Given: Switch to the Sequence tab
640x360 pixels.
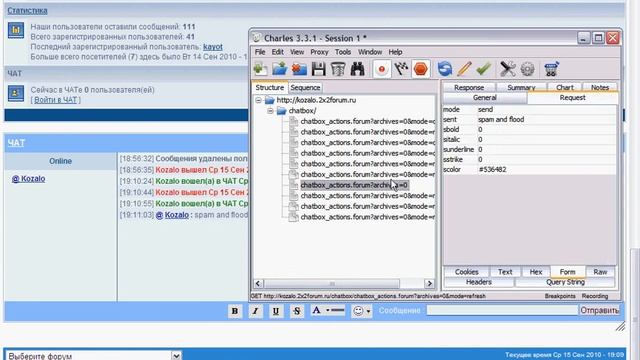Looking at the screenshot, I should 305,87.
